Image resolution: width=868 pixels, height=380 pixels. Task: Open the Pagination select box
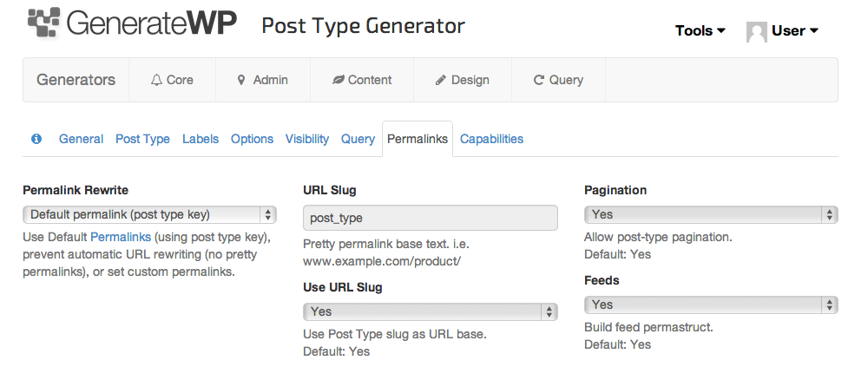(711, 214)
